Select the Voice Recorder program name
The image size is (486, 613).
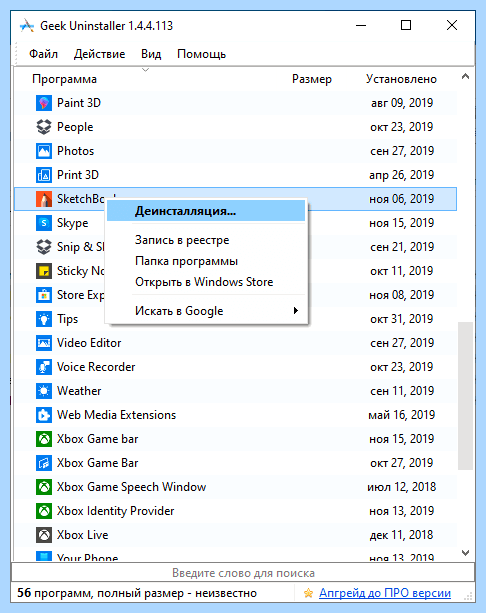pyautogui.click(x=96, y=367)
